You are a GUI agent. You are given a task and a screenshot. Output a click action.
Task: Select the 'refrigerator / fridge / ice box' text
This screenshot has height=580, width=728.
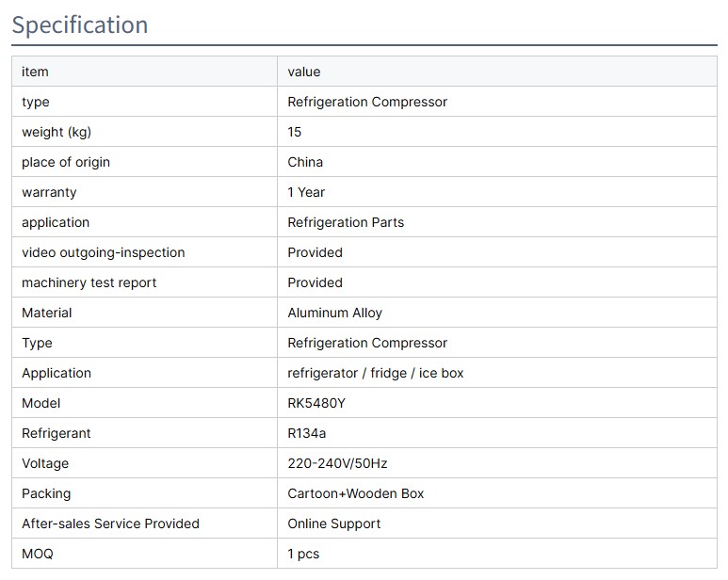pyautogui.click(x=375, y=373)
